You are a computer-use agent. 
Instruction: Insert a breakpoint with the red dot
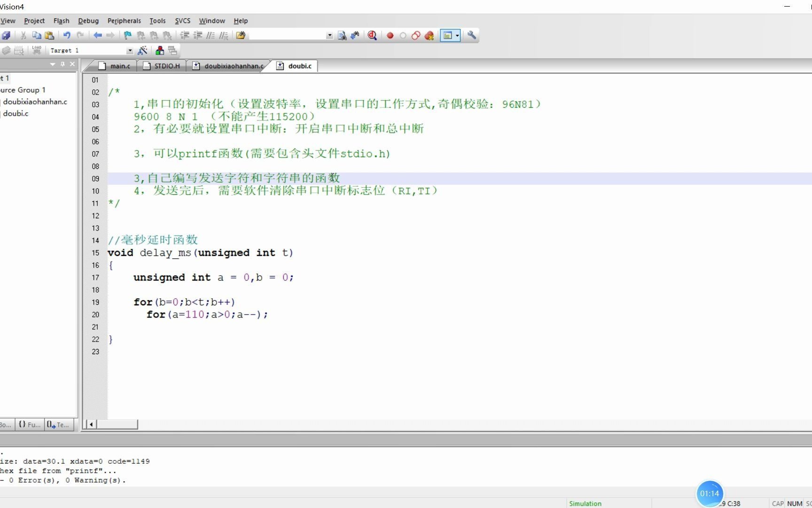tap(390, 35)
